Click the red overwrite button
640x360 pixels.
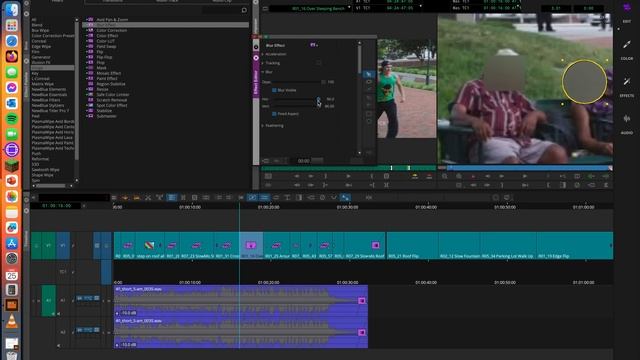(x=429, y=176)
